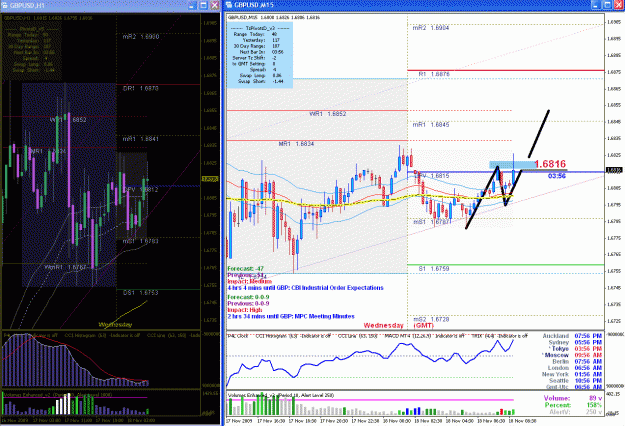Select the mR1 1.6841 label in H1 chart
This screenshot has width=625, height=426.
140,139
